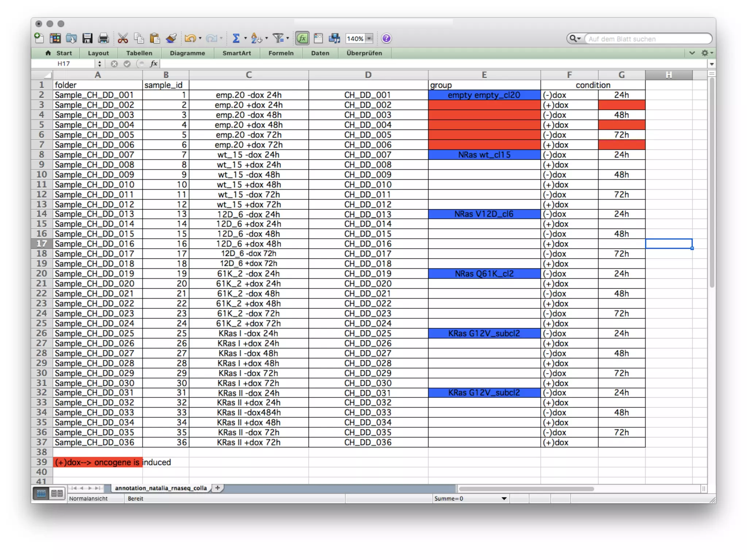The height and width of the screenshot is (560, 747).
Task: Open the Formeln ribbon tab
Action: coord(280,53)
